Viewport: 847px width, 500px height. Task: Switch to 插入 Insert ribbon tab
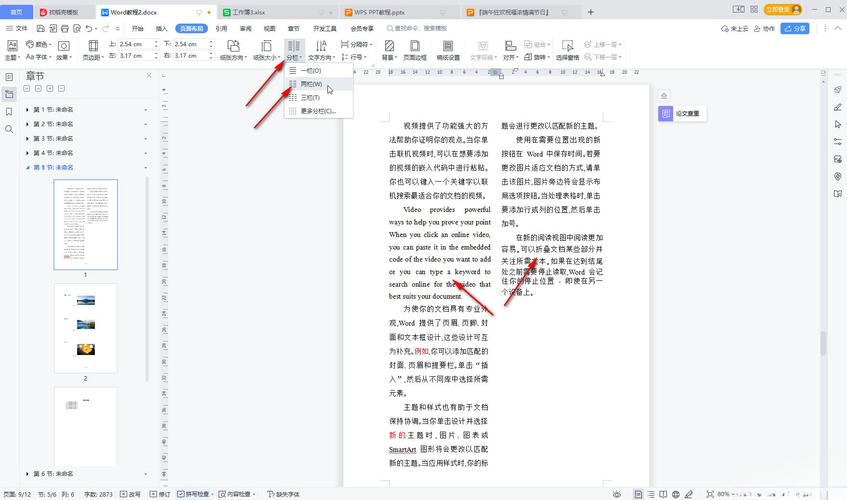[x=161, y=29]
